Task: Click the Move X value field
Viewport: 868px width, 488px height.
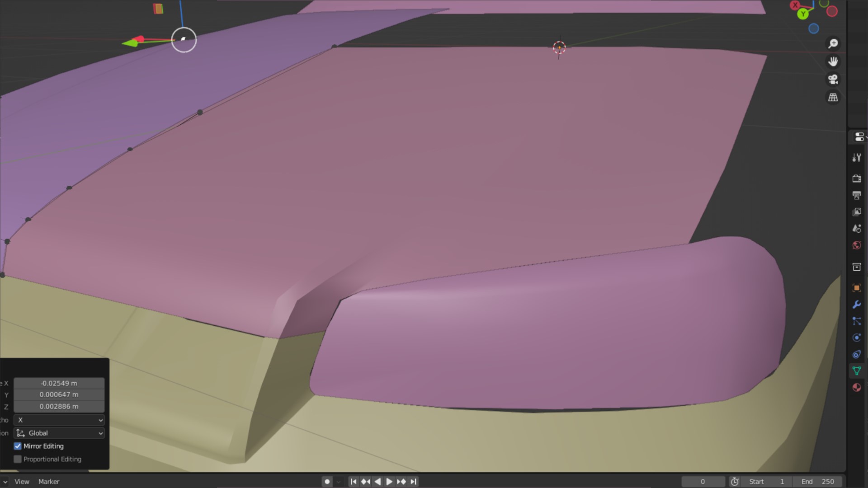Action: coord(59,383)
